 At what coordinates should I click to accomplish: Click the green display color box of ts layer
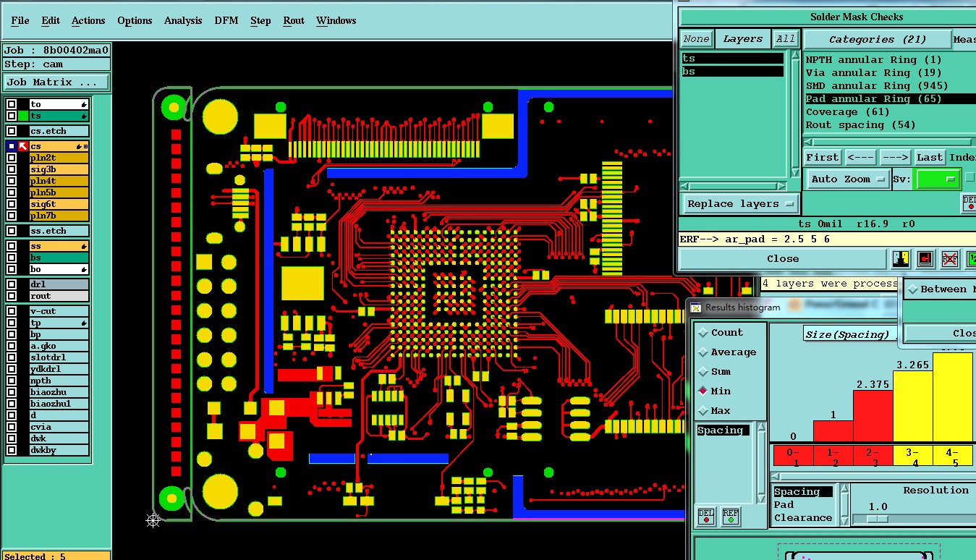(x=23, y=116)
